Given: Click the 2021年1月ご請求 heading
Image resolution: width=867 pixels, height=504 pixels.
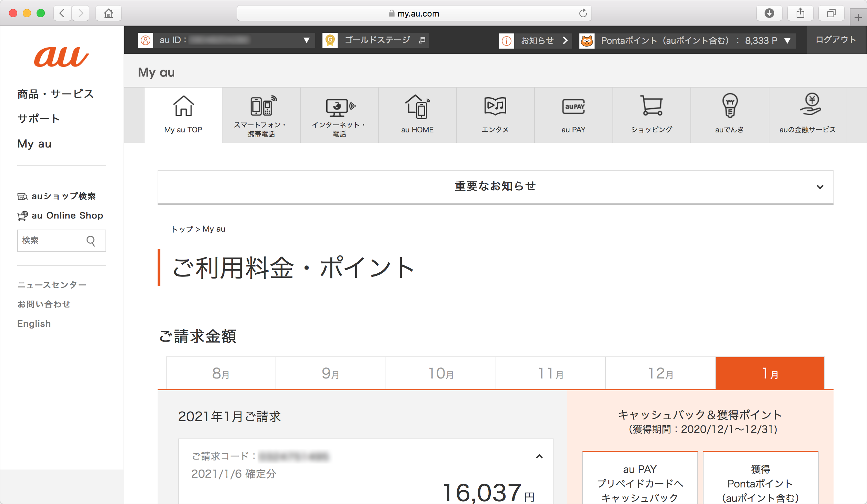Looking at the screenshot, I should click(x=229, y=416).
